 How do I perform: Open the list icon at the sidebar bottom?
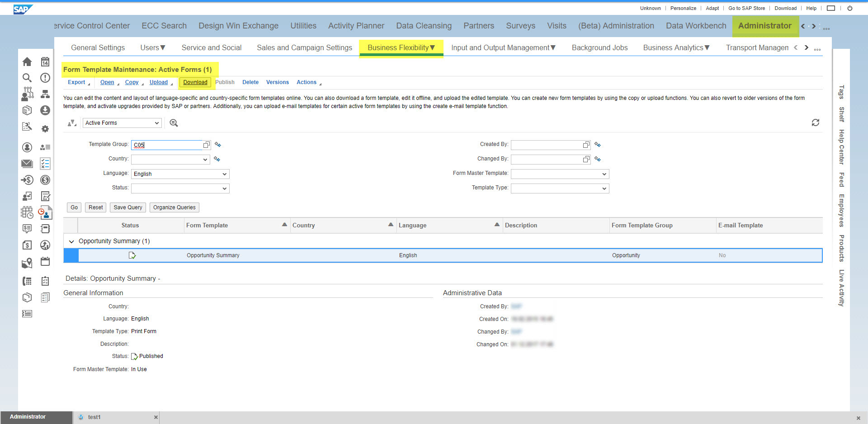pos(27,314)
